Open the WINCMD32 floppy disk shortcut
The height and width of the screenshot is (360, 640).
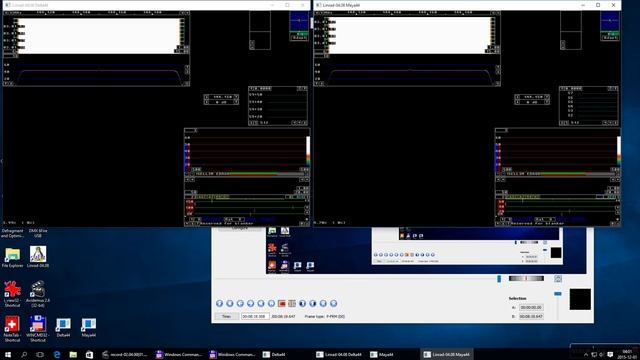coord(38,329)
